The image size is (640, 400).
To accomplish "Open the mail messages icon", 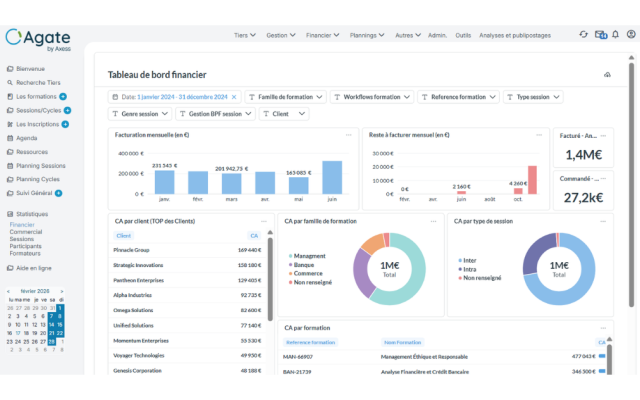I will pos(600,34).
